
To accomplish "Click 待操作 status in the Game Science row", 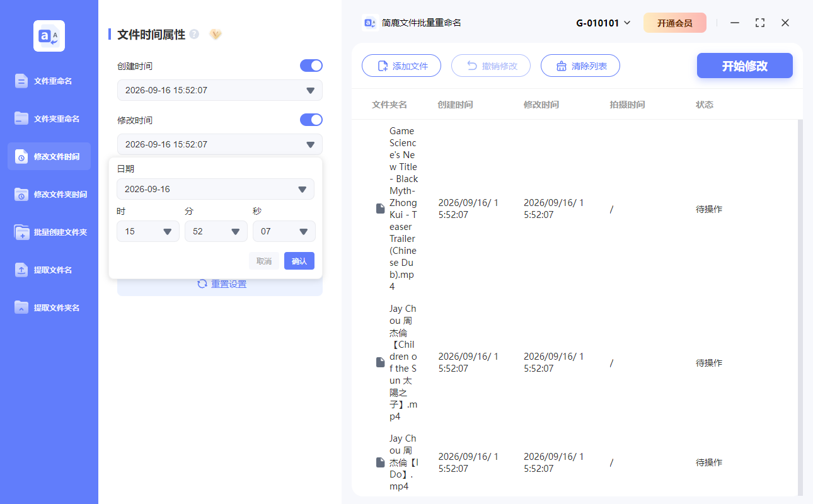I will click(709, 209).
